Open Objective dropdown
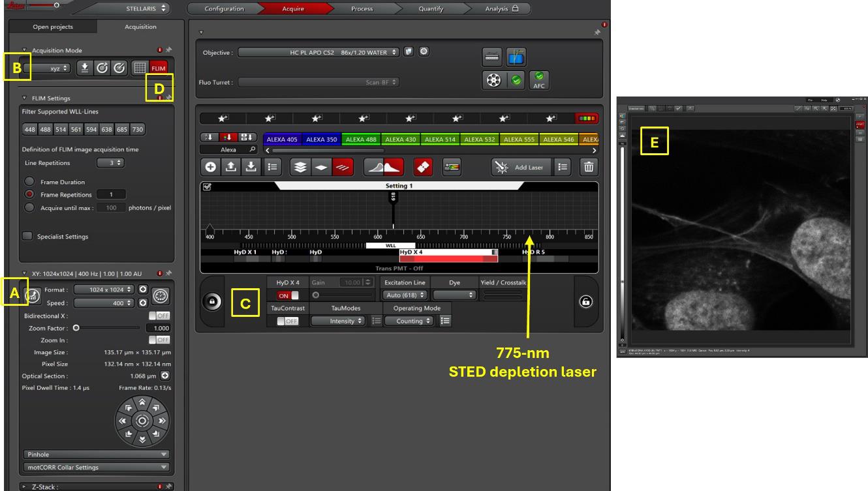This screenshot has height=491, width=868. 318,52
